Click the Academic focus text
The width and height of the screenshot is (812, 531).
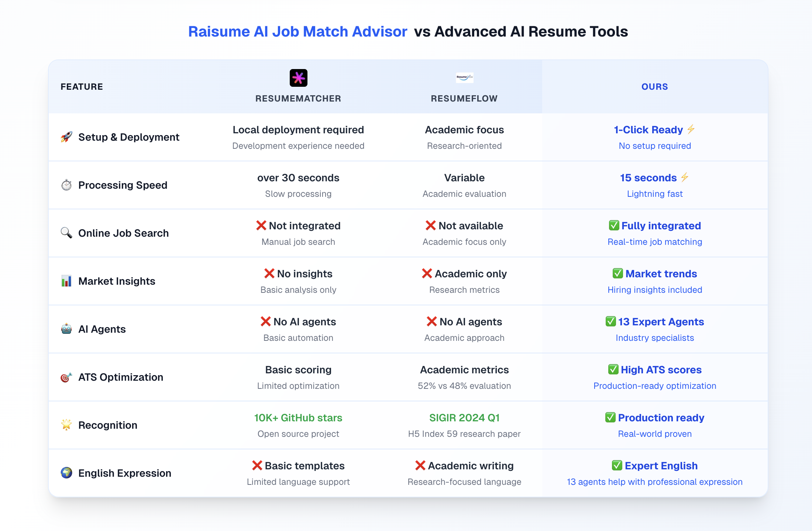[464, 130]
